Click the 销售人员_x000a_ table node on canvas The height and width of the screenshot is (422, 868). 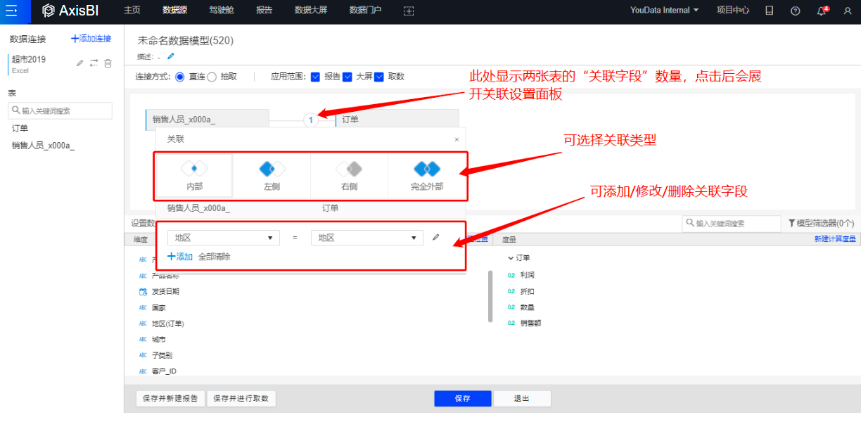click(x=207, y=120)
